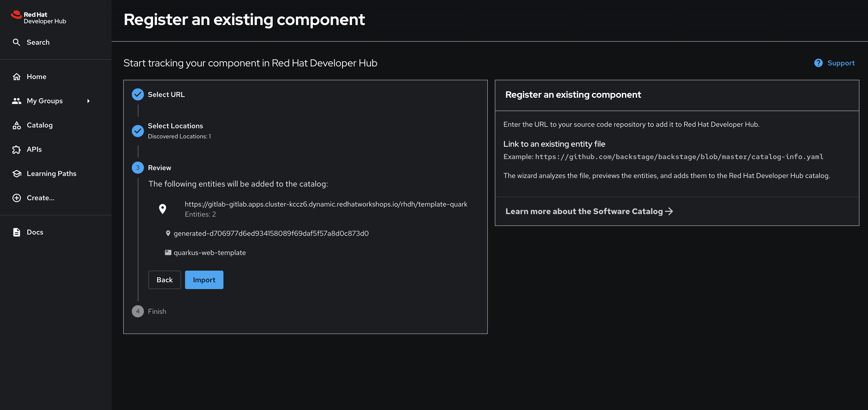868x410 pixels.
Task: Click the Select URL step checkmark
Action: click(x=138, y=94)
